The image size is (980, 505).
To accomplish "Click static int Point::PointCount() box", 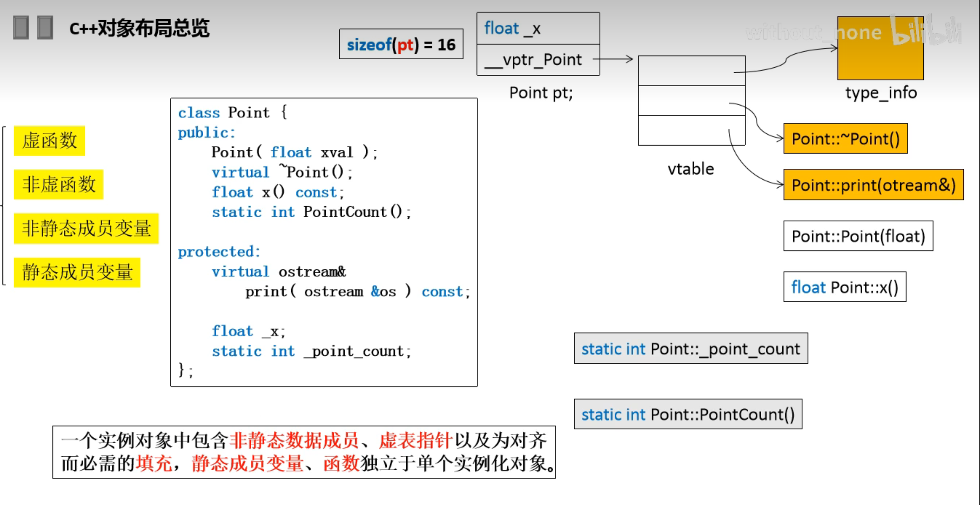I will [x=688, y=414].
